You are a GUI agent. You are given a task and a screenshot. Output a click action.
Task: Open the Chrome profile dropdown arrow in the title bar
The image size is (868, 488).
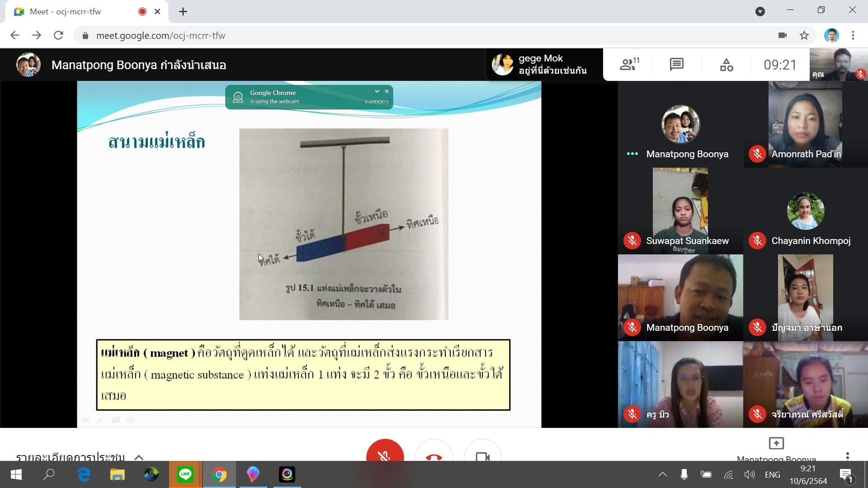click(760, 12)
